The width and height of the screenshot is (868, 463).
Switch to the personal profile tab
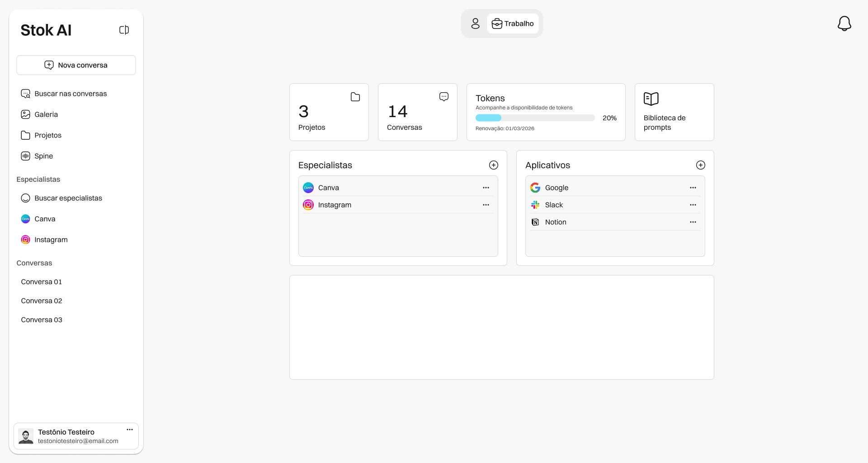point(475,24)
